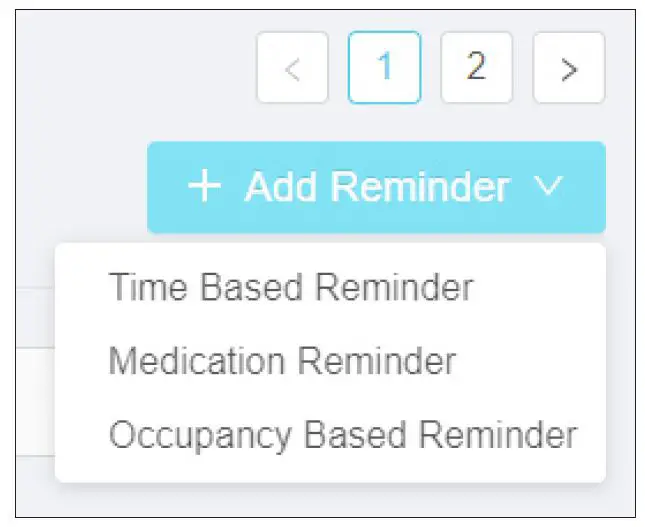Return to the previous results page
645x527 pixels.
292,68
